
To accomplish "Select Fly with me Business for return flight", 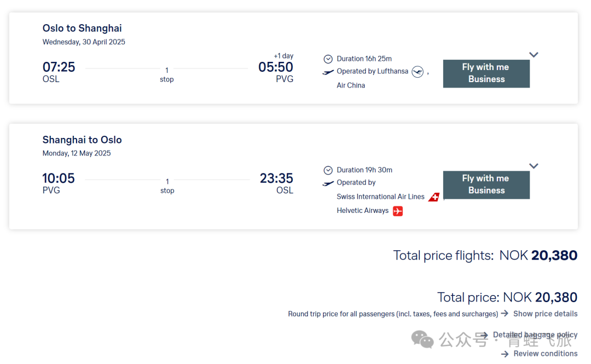I will [x=486, y=185].
